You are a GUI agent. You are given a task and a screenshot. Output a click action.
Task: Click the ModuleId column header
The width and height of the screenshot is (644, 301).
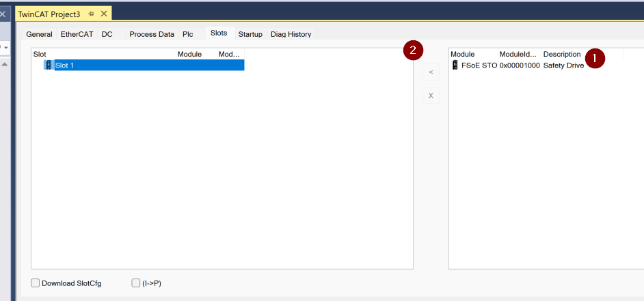tap(518, 54)
